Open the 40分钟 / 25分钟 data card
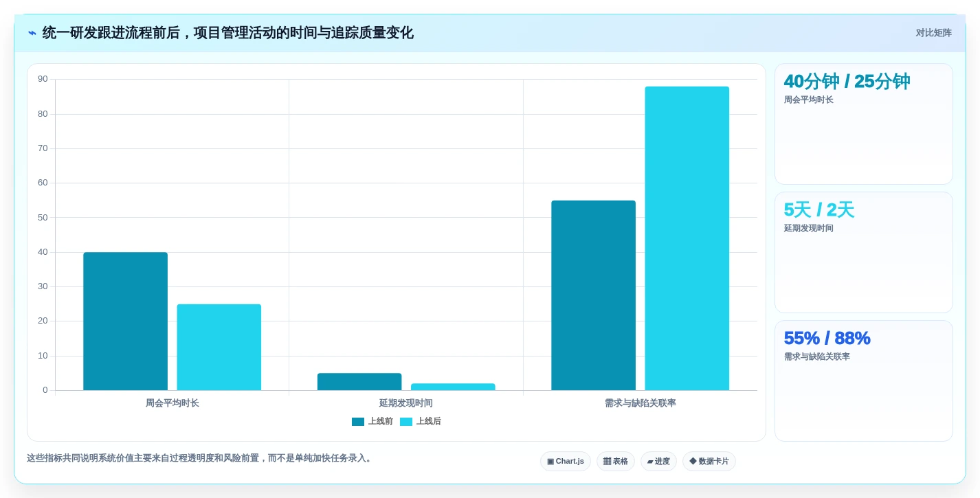This screenshot has height=498, width=980. click(864, 124)
